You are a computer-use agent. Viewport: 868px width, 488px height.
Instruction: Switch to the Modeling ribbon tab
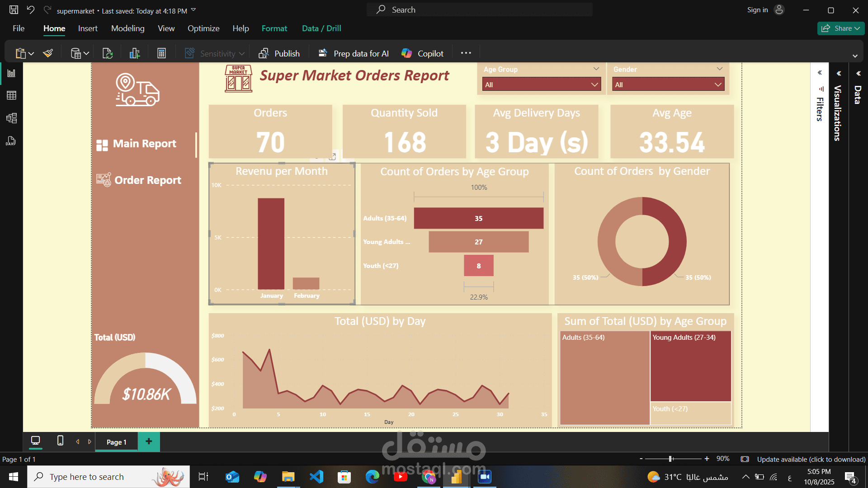point(128,28)
